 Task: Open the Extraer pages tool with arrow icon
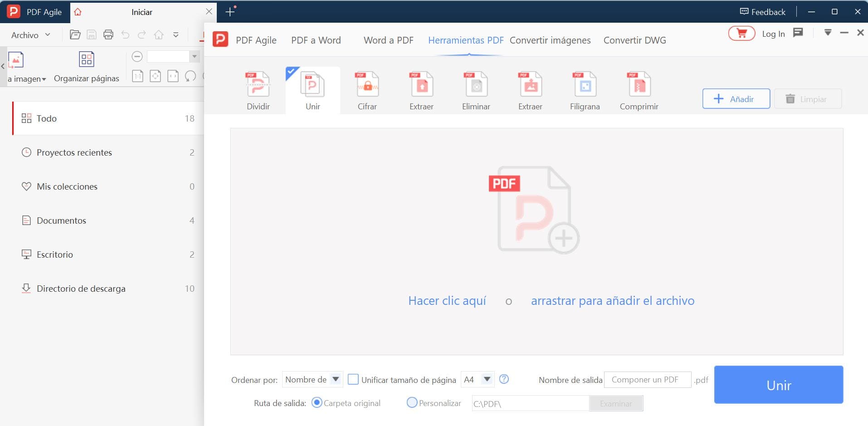click(x=421, y=91)
